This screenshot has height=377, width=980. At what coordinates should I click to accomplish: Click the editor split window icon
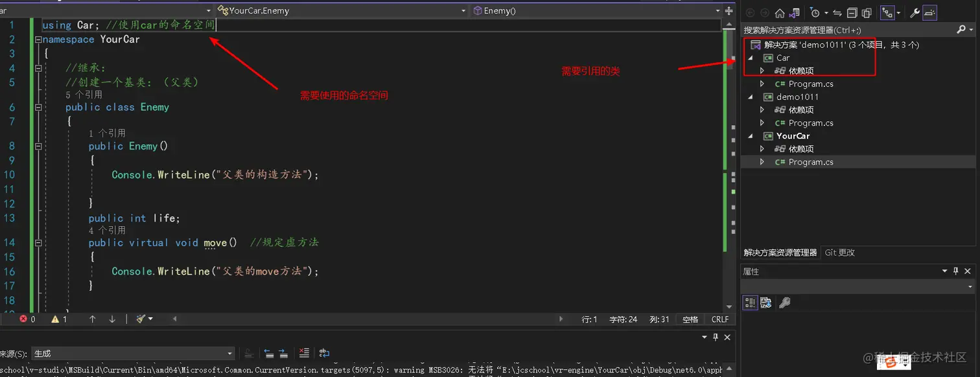pyautogui.click(x=730, y=10)
